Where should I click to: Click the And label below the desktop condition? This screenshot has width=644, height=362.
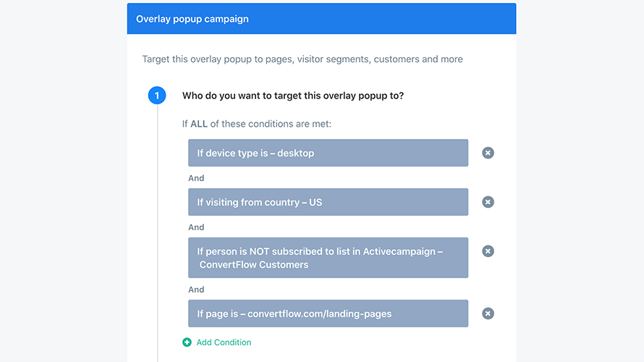[x=196, y=178]
